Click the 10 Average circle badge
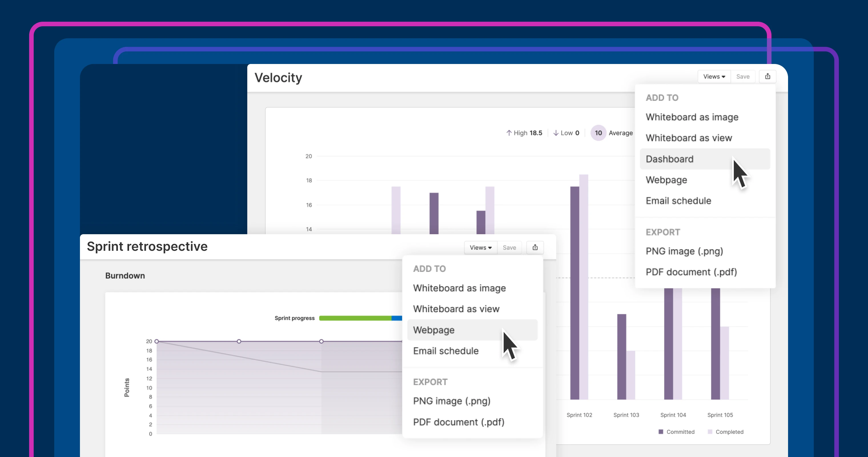Image resolution: width=868 pixels, height=457 pixels. [598, 133]
